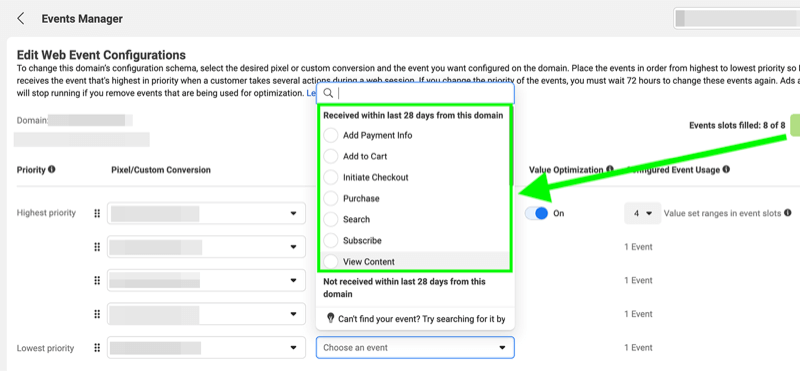This screenshot has height=371, width=800.
Task: Click the Lowest priority label
Action: [45, 348]
